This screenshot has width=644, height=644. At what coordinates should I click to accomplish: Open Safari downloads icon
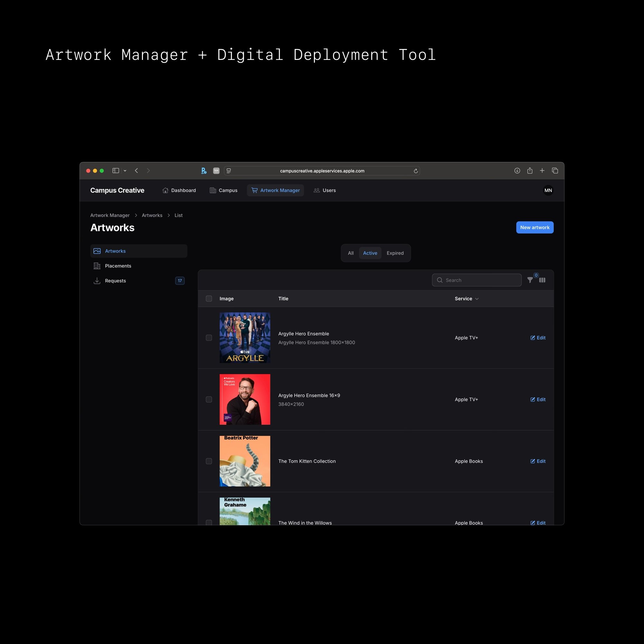pyautogui.click(x=517, y=171)
